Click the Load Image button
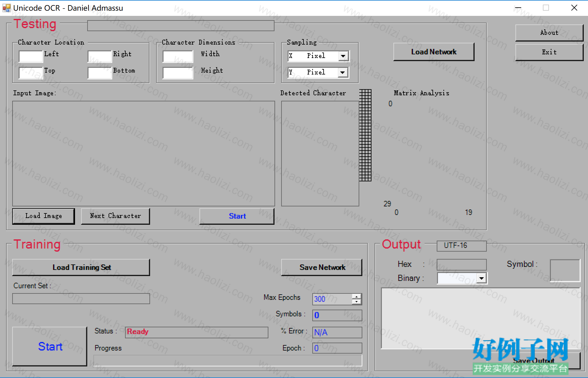The height and width of the screenshot is (378, 588). [44, 216]
